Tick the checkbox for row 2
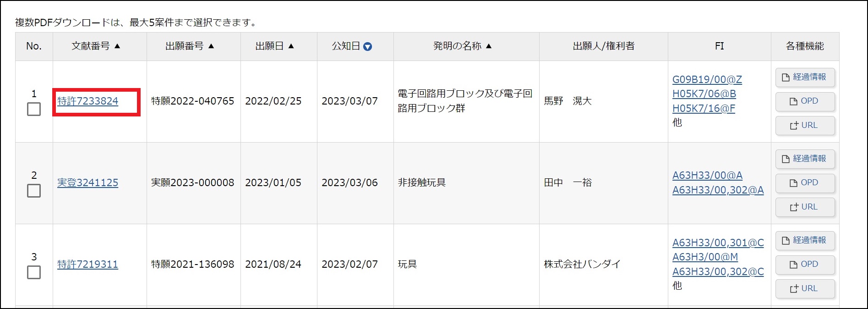Viewport: 868px width, 309px height. click(x=34, y=191)
